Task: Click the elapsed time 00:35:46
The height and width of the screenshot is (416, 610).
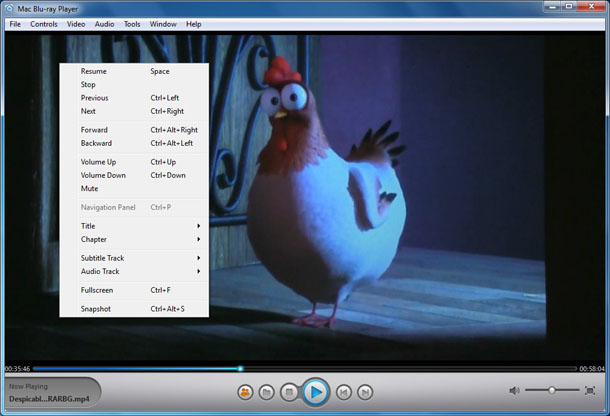Action: [x=18, y=369]
